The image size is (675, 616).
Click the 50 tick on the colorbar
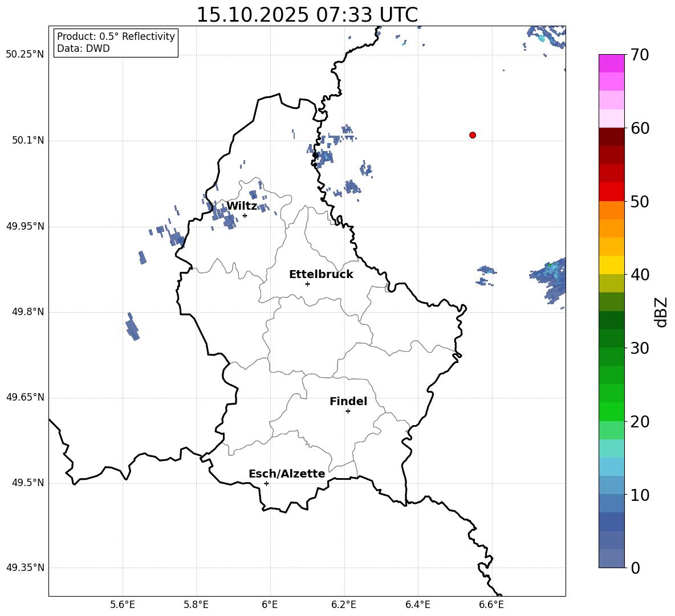(x=640, y=202)
